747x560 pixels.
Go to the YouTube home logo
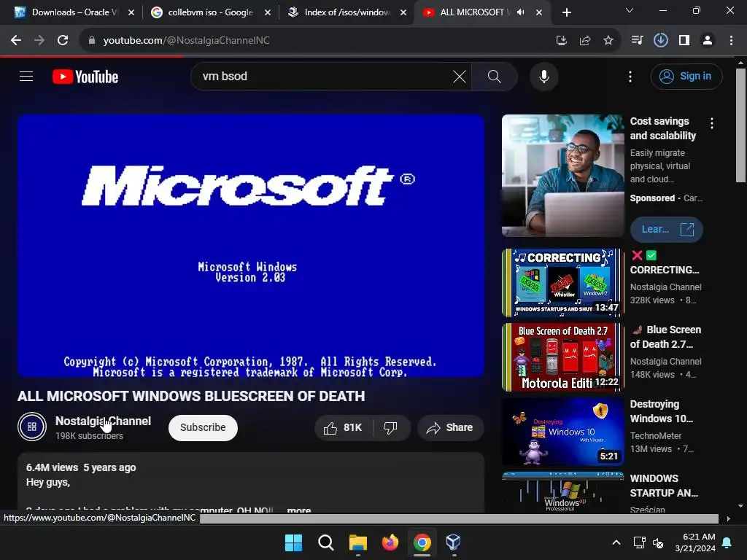click(85, 77)
